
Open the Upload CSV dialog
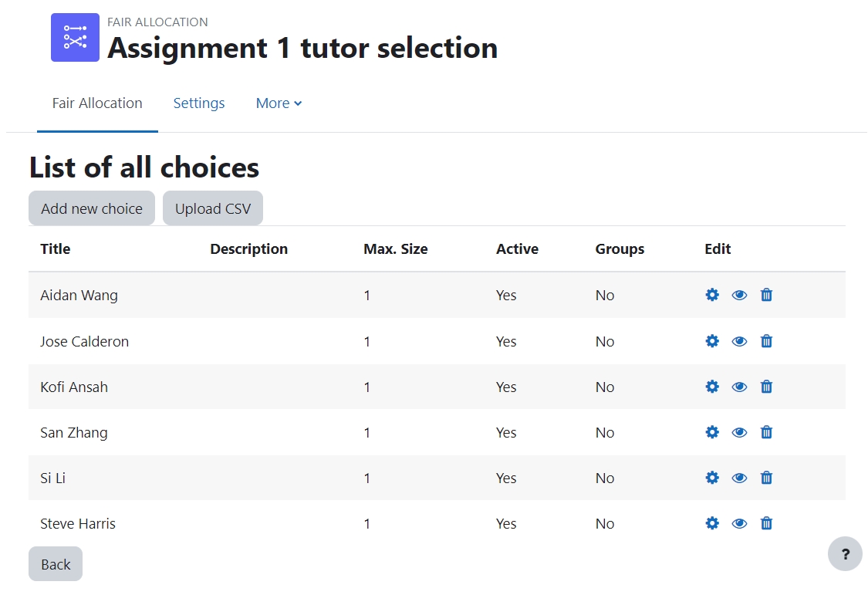coord(213,208)
